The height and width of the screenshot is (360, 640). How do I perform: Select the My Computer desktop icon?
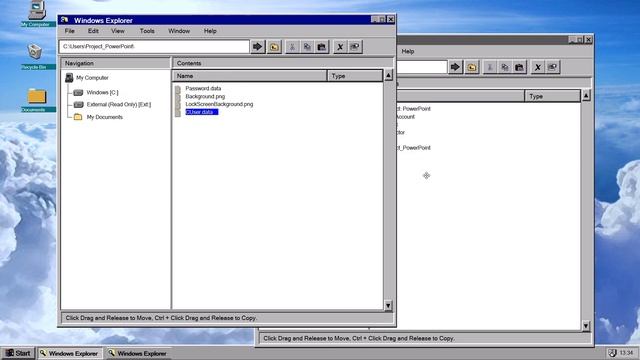[37, 12]
